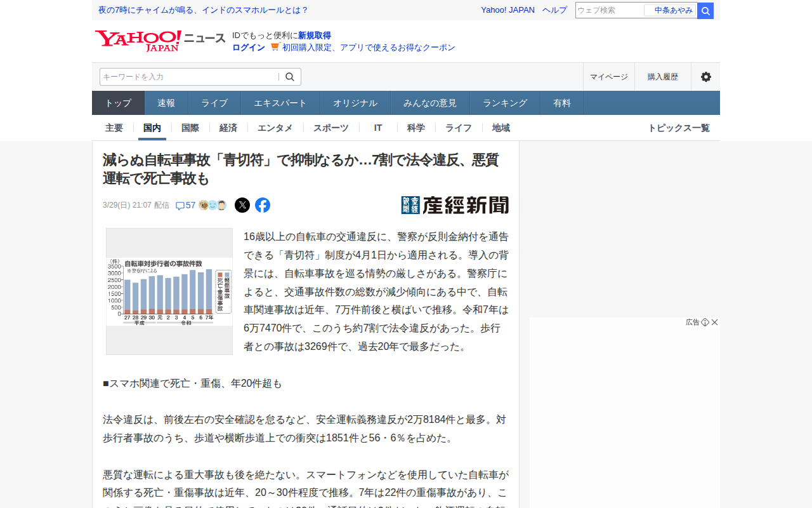Click the shopping cart coupon link
Viewport: 812px width, 508px height.
point(363,48)
